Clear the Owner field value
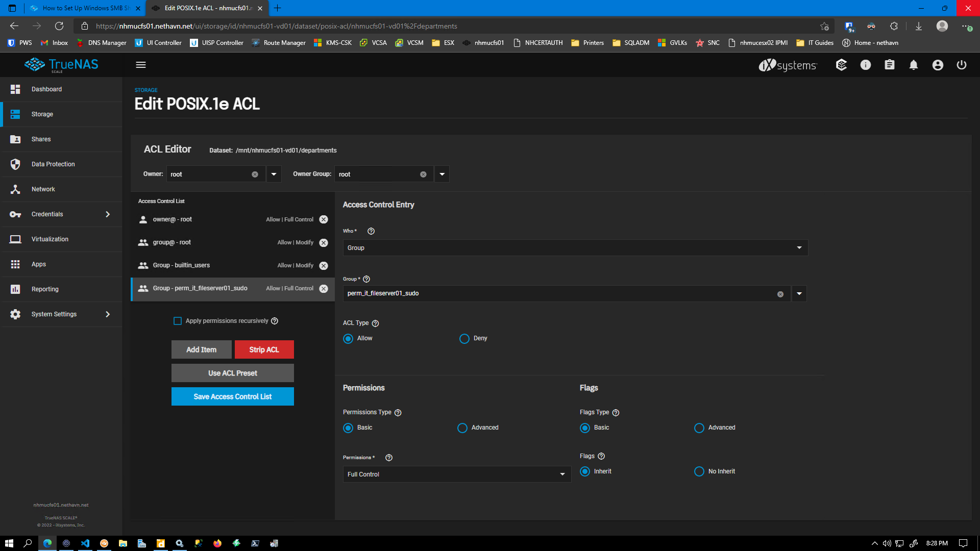 click(255, 174)
